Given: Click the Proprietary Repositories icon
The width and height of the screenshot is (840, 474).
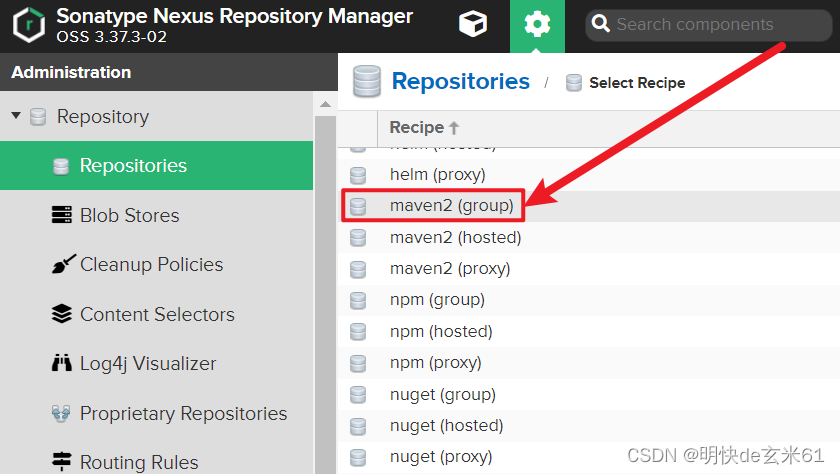Looking at the screenshot, I should [x=61, y=413].
